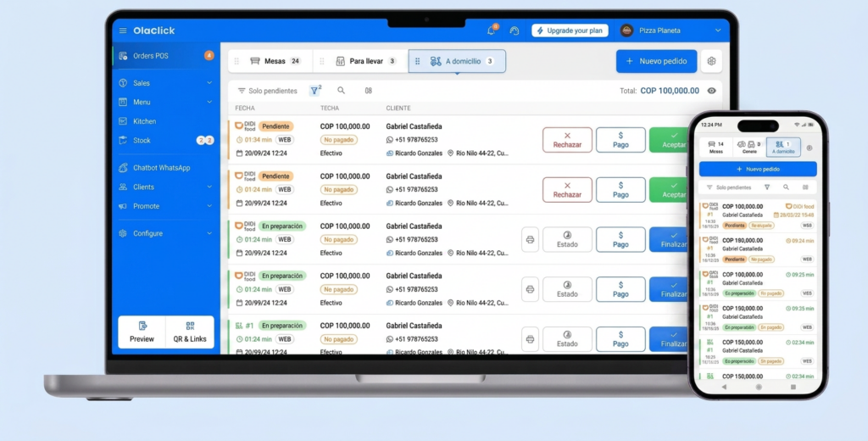Open the notifications bell in the header
This screenshot has width=868, height=441.
(491, 31)
